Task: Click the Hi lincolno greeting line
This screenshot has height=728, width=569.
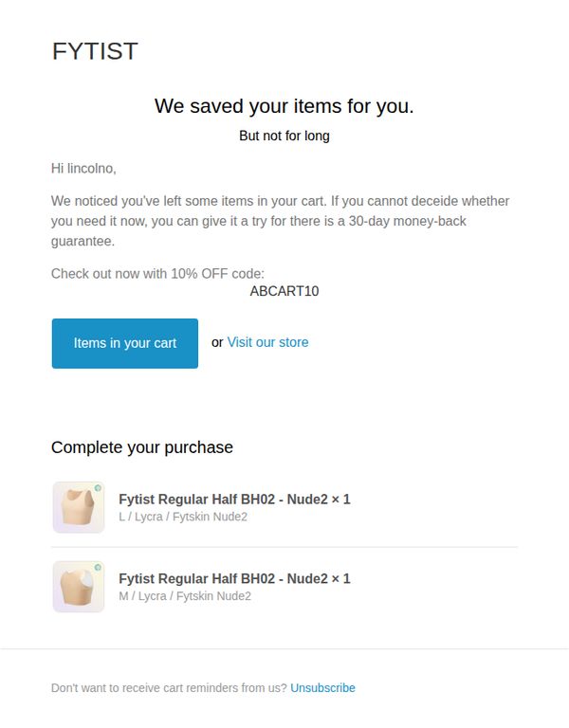Action: [x=83, y=168]
